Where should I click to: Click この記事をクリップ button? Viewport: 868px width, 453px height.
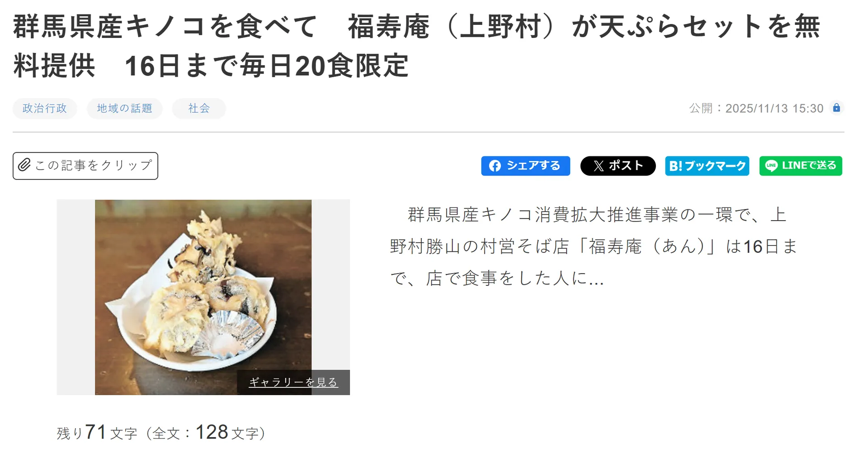click(85, 166)
